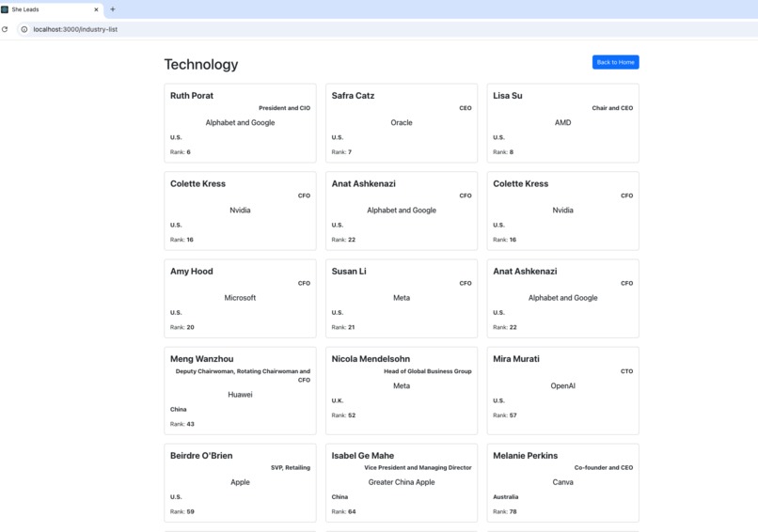Select Nicola Mendelsohn name
758x532 pixels.
click(x=371, y=359)
